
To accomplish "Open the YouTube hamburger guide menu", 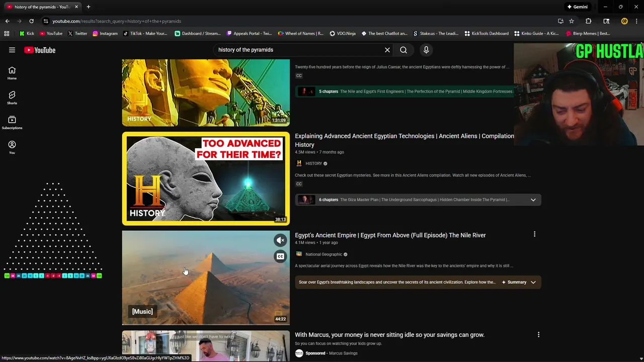I will click(12, 50).
